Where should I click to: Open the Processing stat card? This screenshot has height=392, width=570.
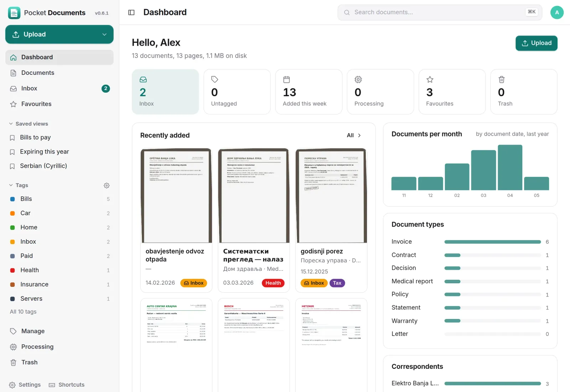click(x=380, y=92)
